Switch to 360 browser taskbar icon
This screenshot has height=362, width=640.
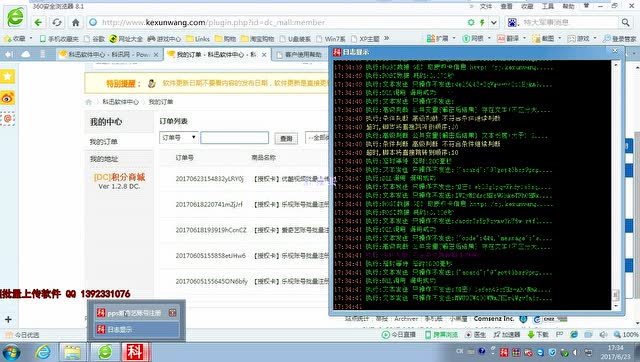point(104,352)
